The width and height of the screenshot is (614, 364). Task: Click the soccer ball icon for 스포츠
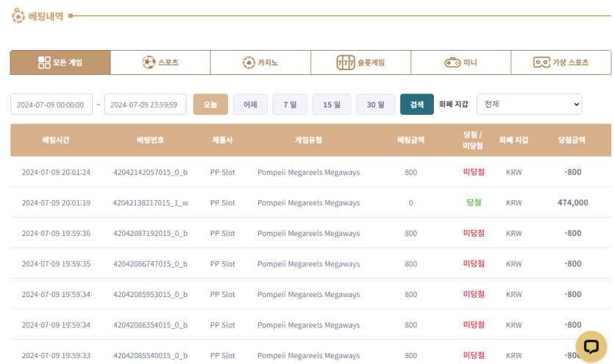click(x=149, y=63)
